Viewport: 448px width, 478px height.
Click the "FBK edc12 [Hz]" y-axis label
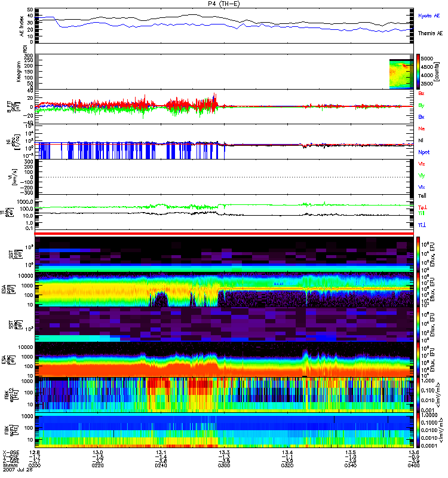(12, 395)
